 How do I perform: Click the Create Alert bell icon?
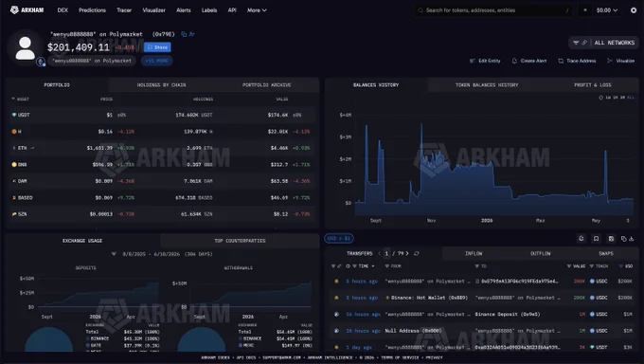coord(514,61)
